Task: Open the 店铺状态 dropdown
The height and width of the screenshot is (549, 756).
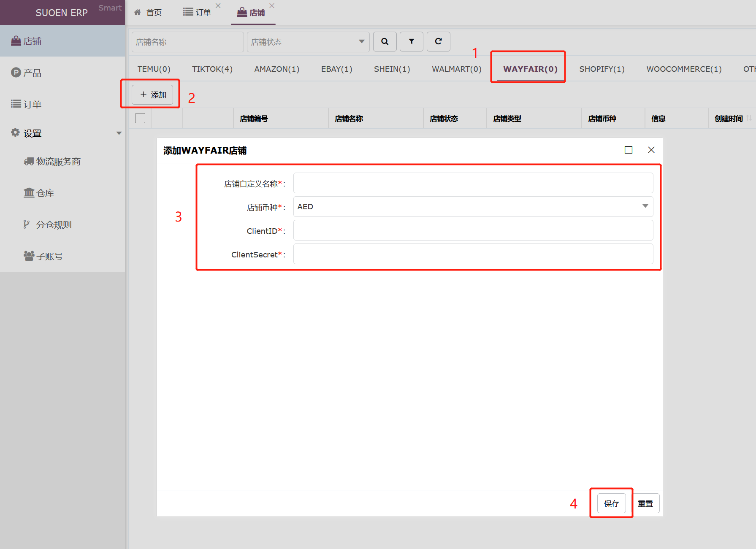Action: 308,42
